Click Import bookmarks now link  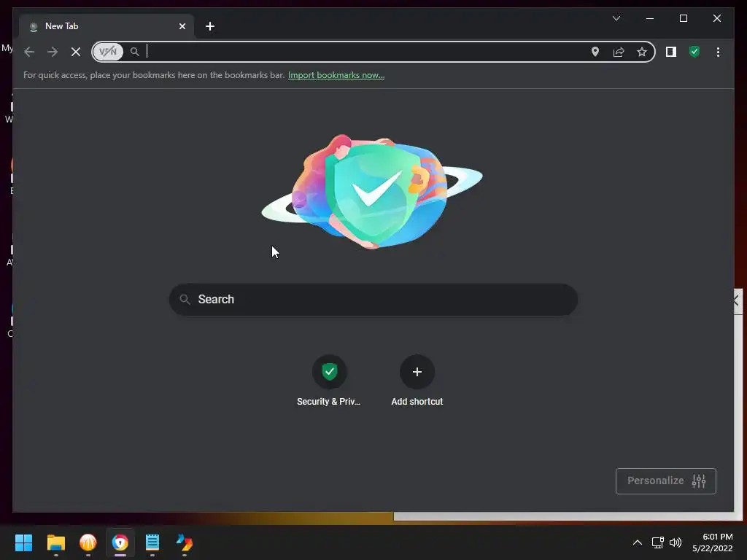[x=336, y=75]
